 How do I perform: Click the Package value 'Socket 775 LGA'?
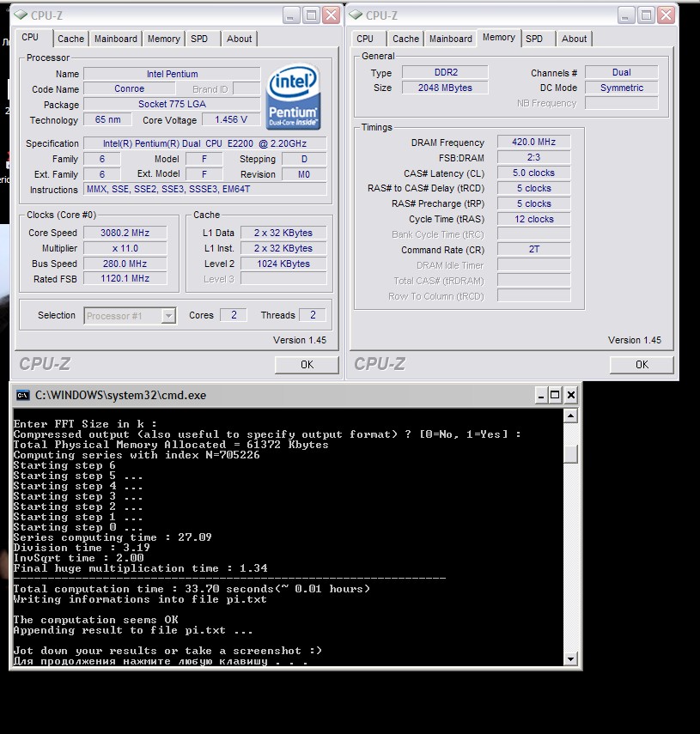(172, 104)
